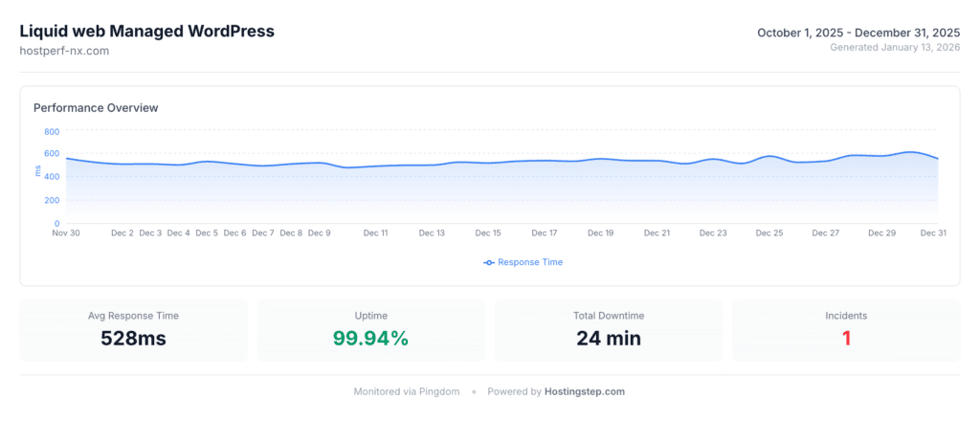Click the 24 min downtime value
The height and width of the screenshot is (421, 980).
coord(609,339)
